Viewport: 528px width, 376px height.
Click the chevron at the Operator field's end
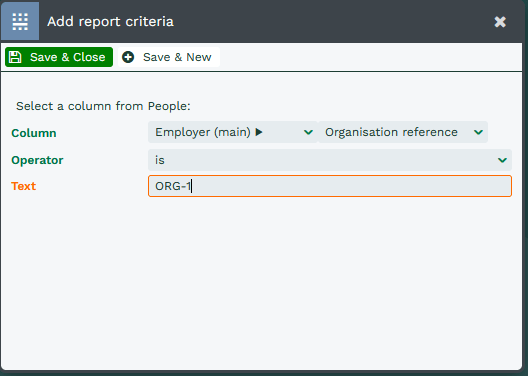502,160
